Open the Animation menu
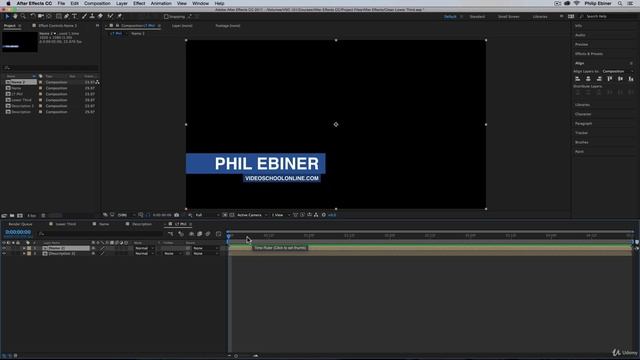The height and width of the screenshot is (360, 640). click(x=161, y=3)
